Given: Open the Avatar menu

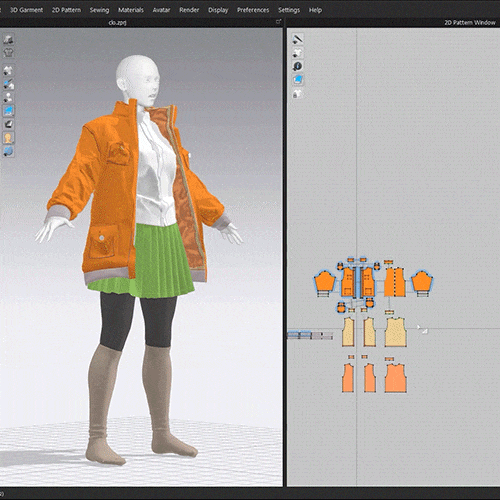Looking at the screenshot, I should coord(161,10).
